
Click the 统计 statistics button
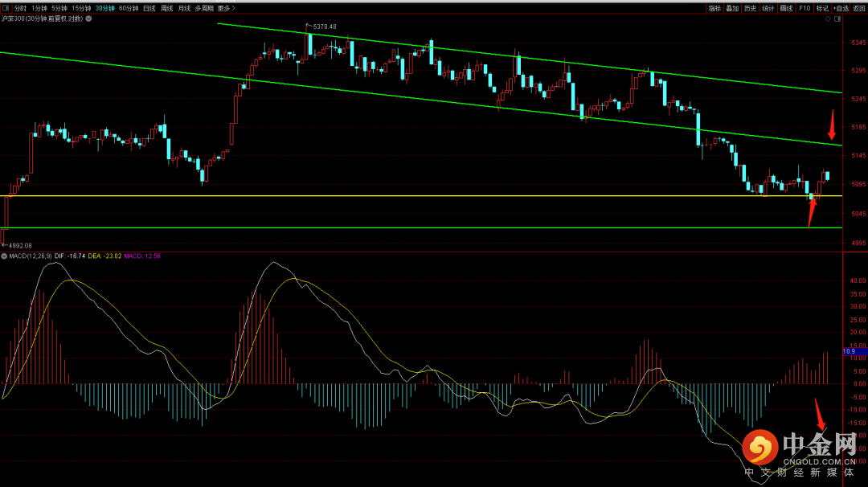tap(768, 8)
